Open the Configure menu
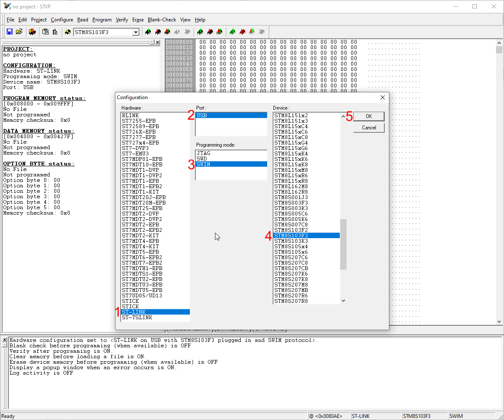Viewport: 504px width, 420px height. click(62, 20)
